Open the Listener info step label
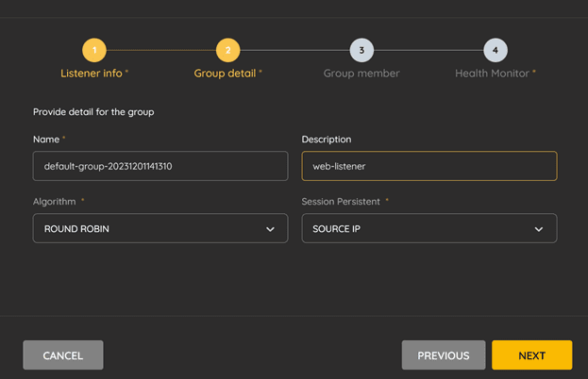Viewport: 588px width, 379px height. pos(92,74)
